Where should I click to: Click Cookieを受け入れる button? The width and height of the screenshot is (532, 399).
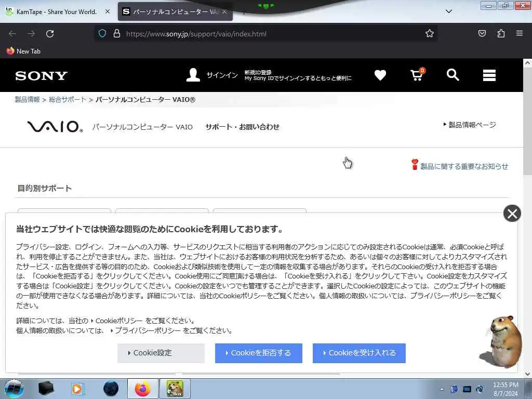click(x=359, y=353)
